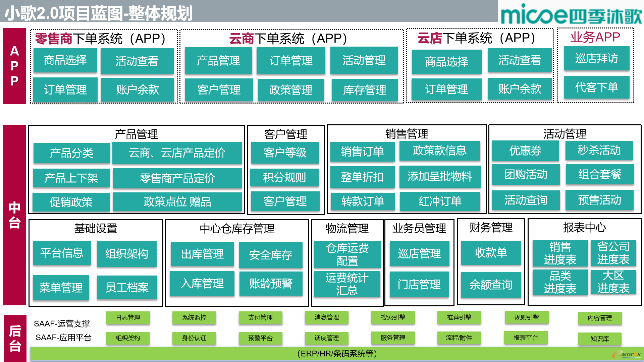Select 搜索引擎 box
The height and width of the screenshot is (362, 644).
click(393, 317)
